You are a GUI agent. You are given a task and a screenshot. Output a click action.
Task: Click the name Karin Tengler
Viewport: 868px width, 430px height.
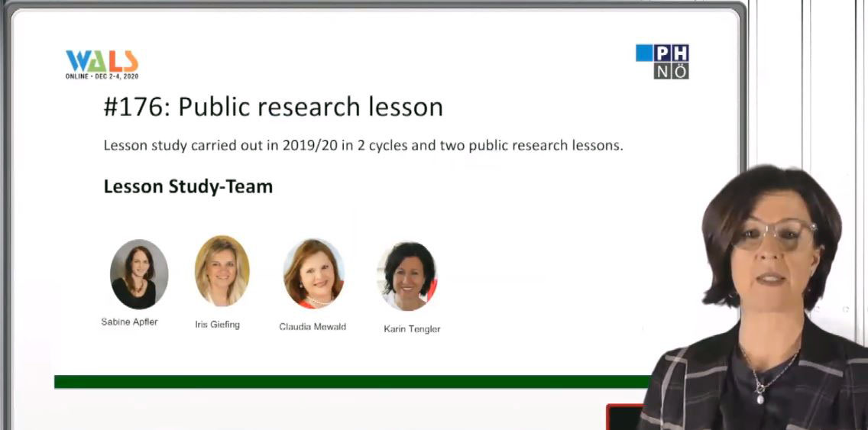pyautogui.click(x=412, y=329)
